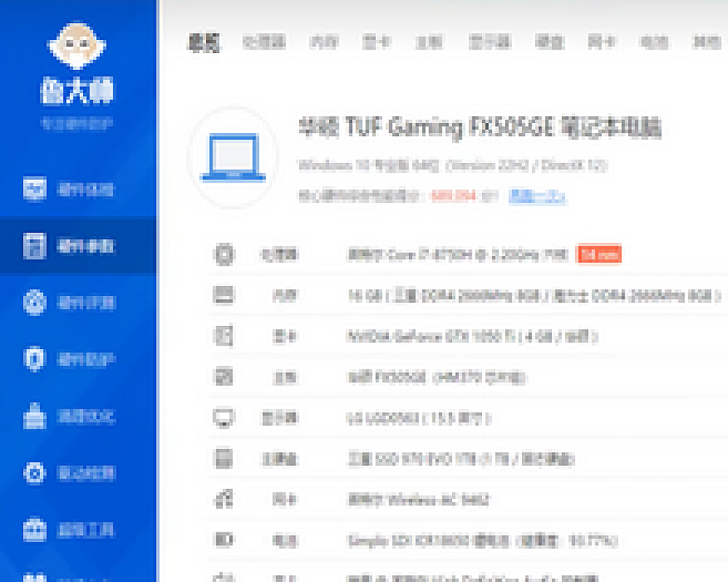Click the blue laptop computer icon
This screenshot has height=582, width=728.
coord(233,158)
